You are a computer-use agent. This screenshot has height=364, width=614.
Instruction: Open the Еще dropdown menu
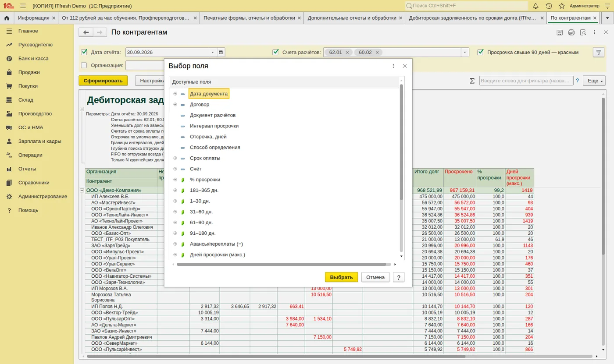[x=594, y=81]
